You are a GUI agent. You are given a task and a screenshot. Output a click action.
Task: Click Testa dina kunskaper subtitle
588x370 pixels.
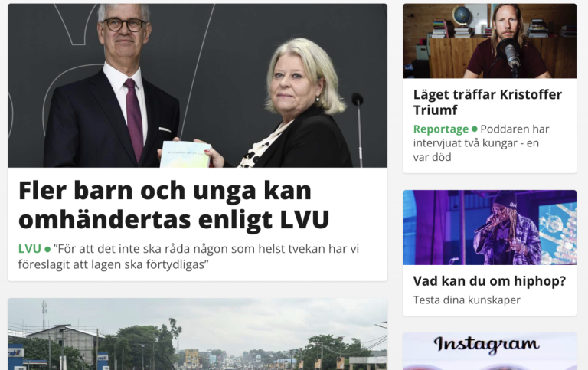466,300
